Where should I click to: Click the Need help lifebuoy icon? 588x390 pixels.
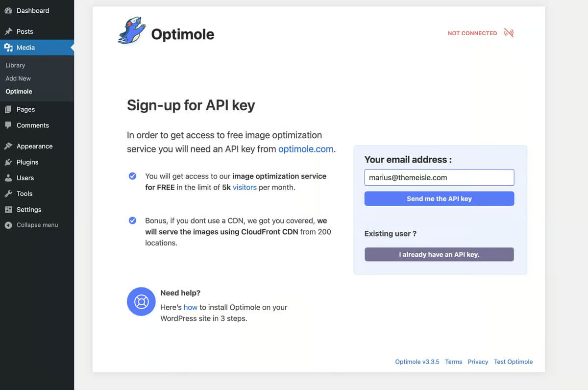[x=141, y=301]
